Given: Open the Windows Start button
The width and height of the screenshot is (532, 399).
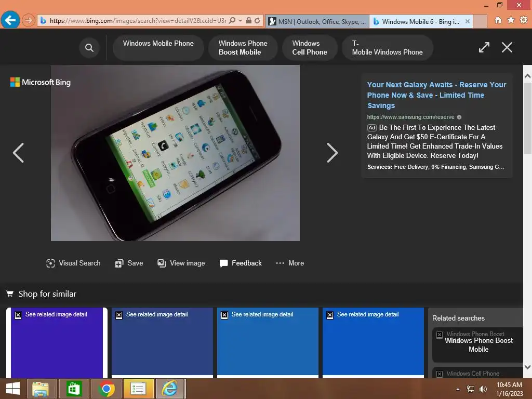Looking at the screenshot, I should pyautogui.click(x=13, y=389).
